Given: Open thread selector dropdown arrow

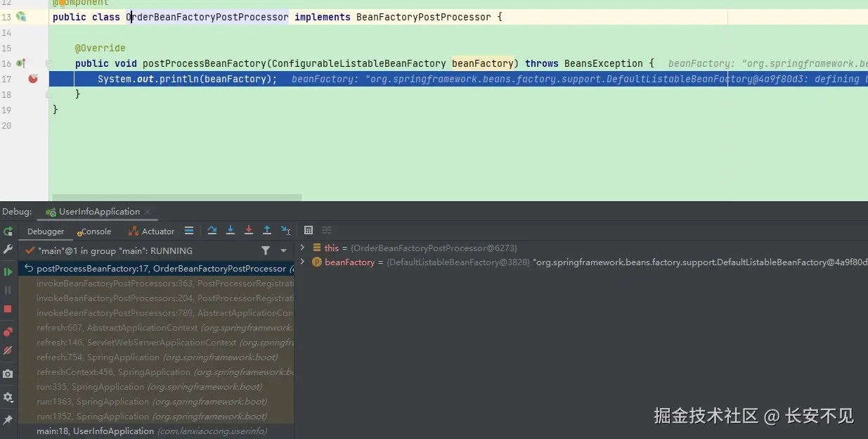Looking at the screenshot, I should click(x=284, y=250).
